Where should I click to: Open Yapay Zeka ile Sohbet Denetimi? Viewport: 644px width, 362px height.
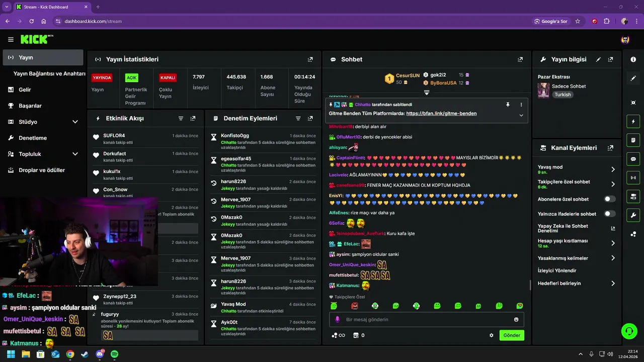pos(577,228)
